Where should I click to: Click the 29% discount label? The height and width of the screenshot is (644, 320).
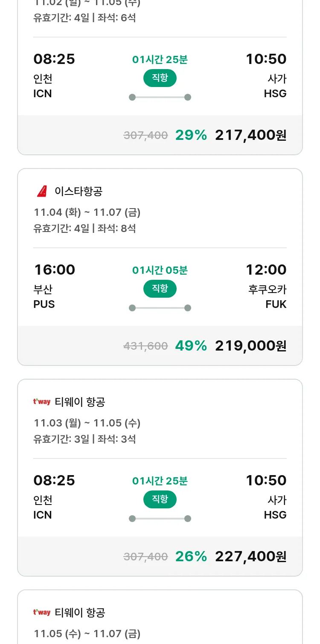point(191,135)
